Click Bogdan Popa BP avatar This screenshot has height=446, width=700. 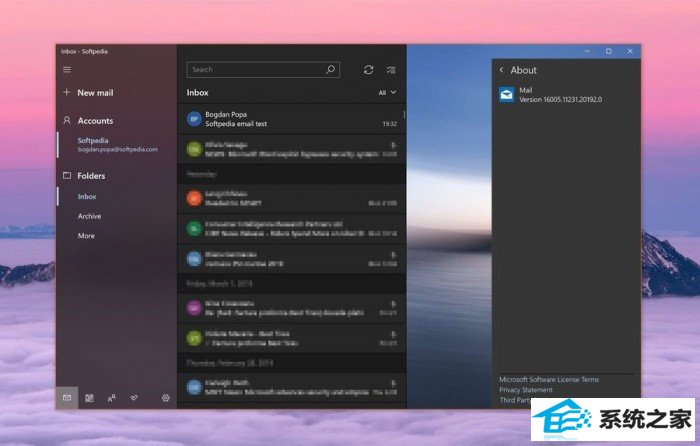click(194, 119)
